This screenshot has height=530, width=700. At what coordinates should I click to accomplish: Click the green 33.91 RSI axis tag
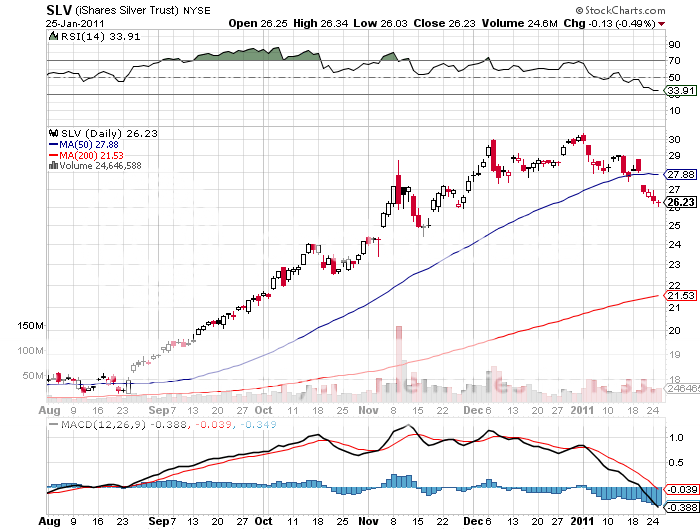pos(681,91)
